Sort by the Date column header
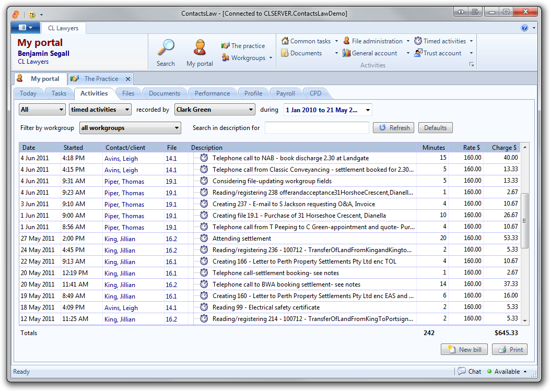 [40, 148]
